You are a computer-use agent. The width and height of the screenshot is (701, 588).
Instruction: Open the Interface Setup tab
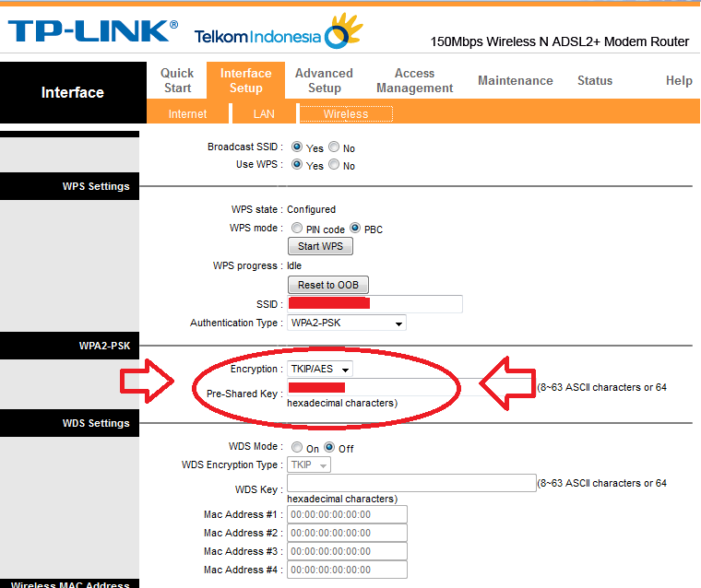(245, 80)
